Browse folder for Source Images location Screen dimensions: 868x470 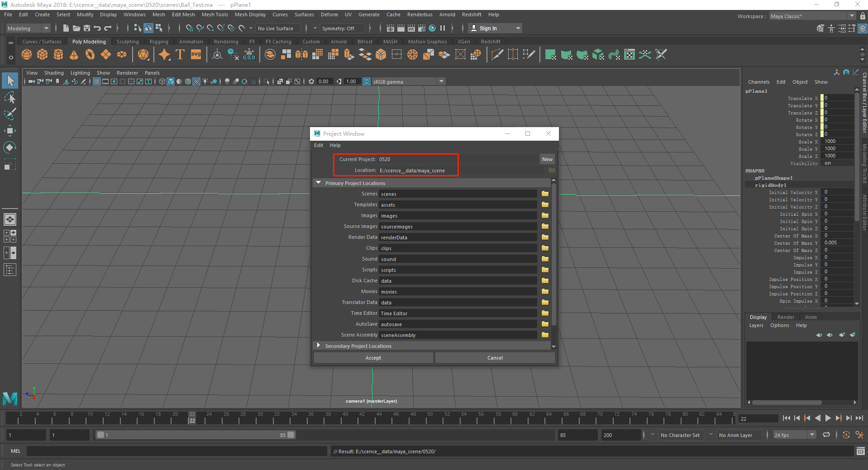tap(545, 227)
